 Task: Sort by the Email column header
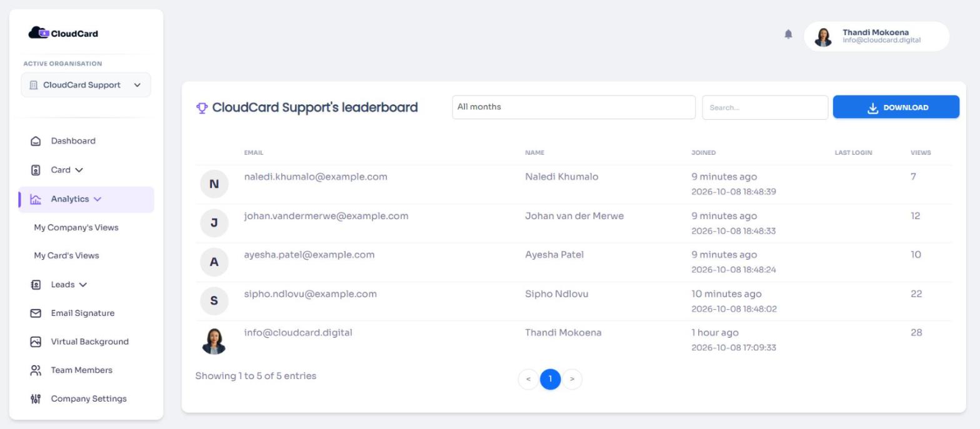click(x=254, y=153)
